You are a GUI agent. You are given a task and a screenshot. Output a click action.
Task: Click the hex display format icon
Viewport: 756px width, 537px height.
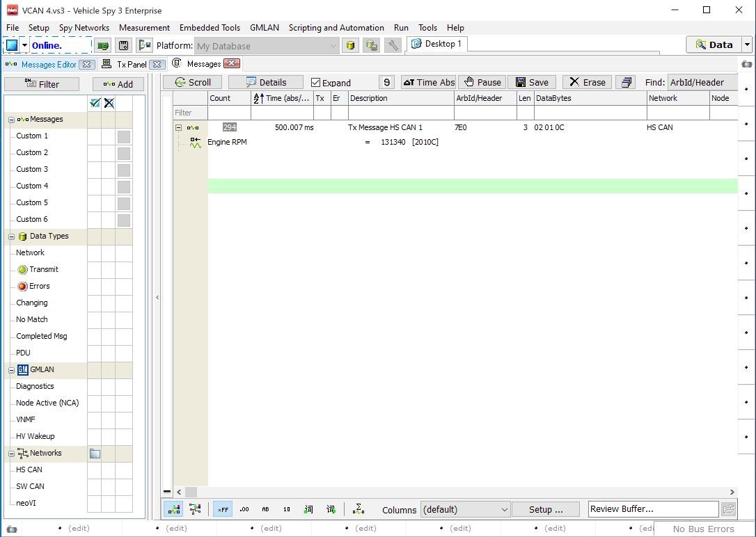pyautogui.click(x=223, y=509)
